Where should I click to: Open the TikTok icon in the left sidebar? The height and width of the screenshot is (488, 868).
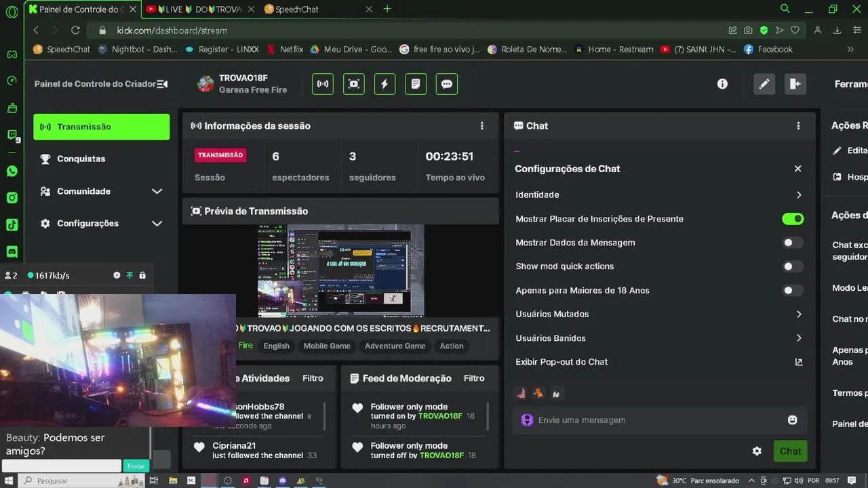tap(12, 223)
